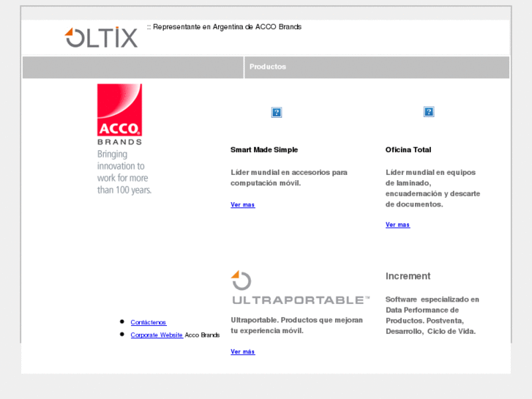The height and width of the screenshot is (399, 532).
Task: Click the 'Increment' heading
Action: tap(408, 276)
